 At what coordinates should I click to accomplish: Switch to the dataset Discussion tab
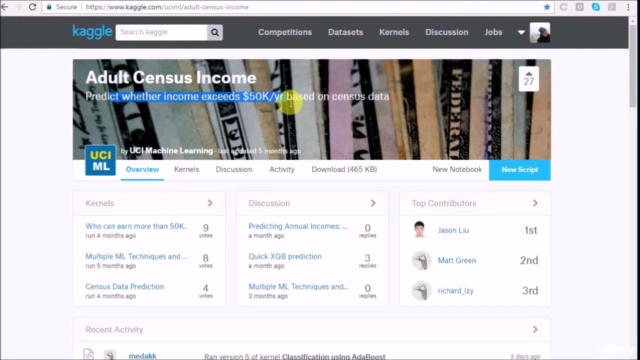pos(234,169)
